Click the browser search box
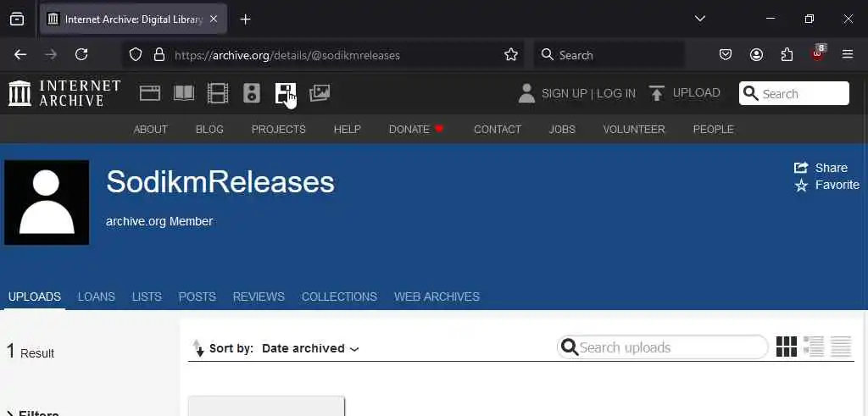Screen dimensions: 868x416 coord(609,55)
